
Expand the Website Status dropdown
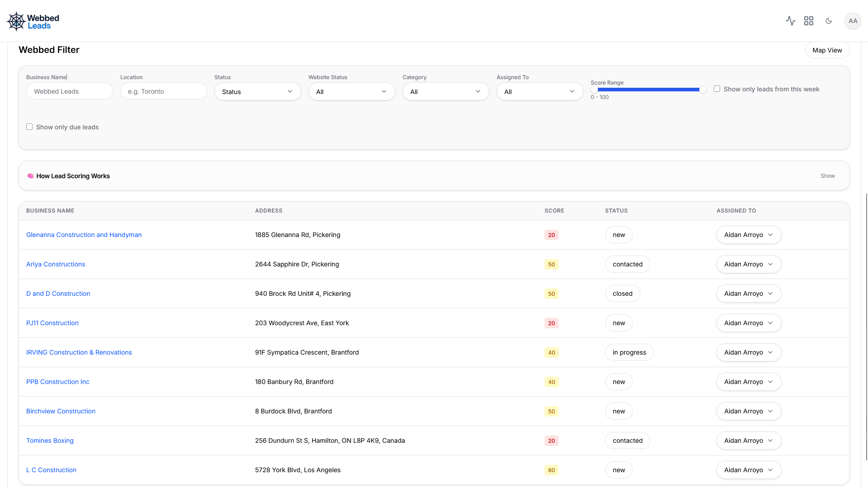[351, 91]
